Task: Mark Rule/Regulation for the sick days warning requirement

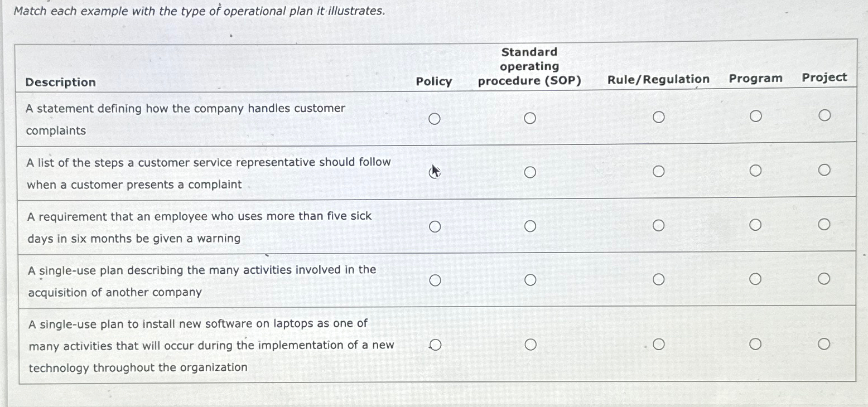Action: point(659,225)
